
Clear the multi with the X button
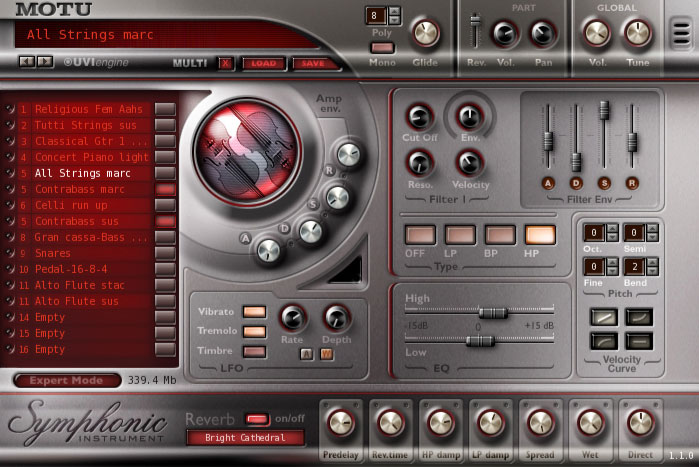click(x=226, y=63)
